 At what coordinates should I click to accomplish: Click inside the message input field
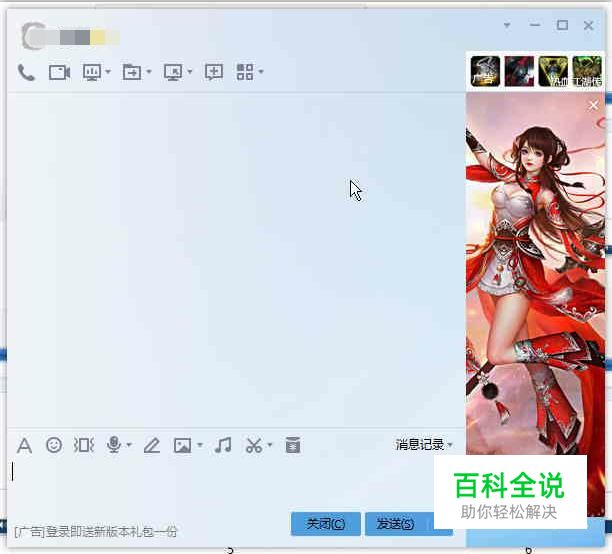[x=222, y=484]
